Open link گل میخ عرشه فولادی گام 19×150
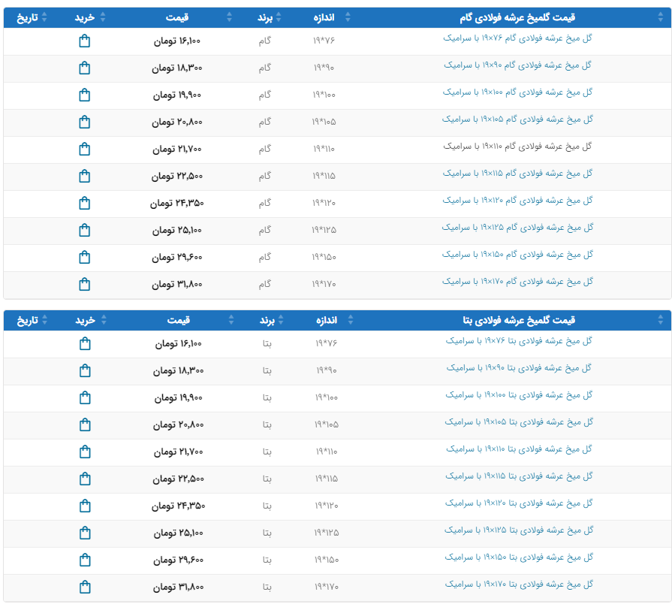This screenshot has height=616, width=672. pos(517,255)
